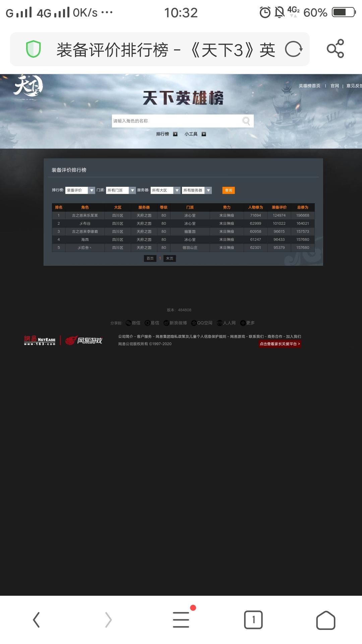This screenshot has height=644, width=362.
Task: Click the orange 查询 button
Action: pos(229,190)
